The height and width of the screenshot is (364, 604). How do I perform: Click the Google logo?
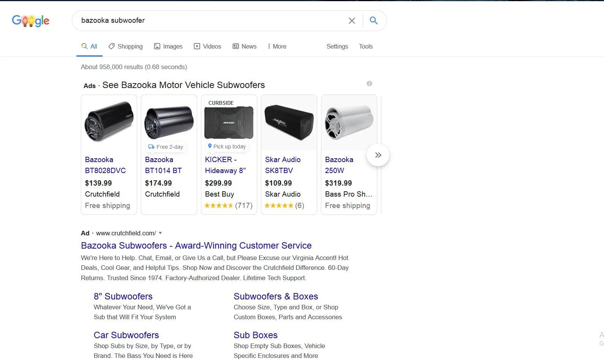tap(31, 20)
